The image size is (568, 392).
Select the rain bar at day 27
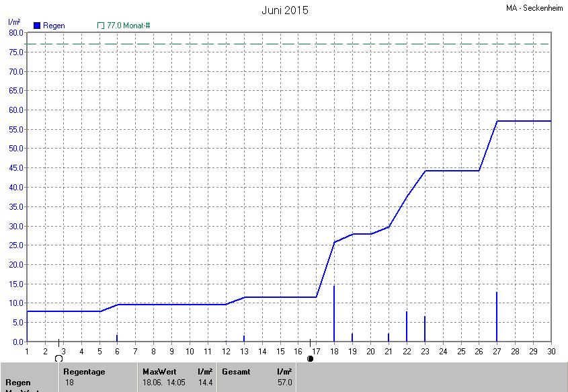[x=497, y=316]
